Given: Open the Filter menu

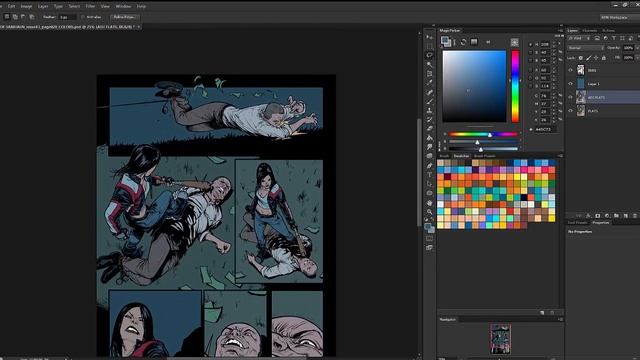Looking at the screenshot, I should coord(90,6).
